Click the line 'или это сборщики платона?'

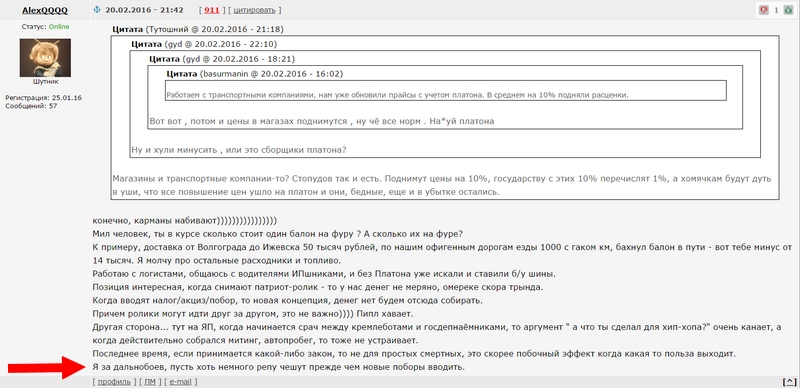(x=239, y=150)
